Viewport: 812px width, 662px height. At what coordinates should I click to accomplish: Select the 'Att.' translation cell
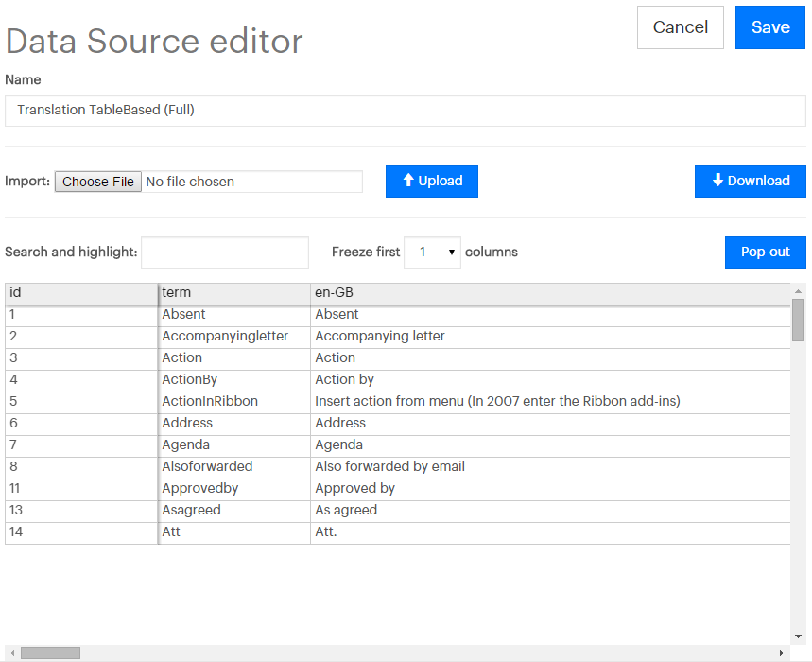[x=550, y=532]
